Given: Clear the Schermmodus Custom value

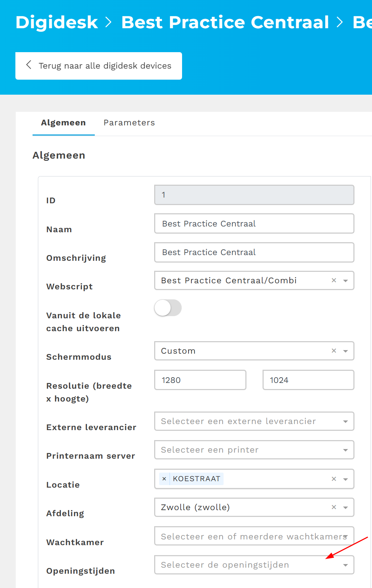Looking at the screenshot, I should coord(334,351).
